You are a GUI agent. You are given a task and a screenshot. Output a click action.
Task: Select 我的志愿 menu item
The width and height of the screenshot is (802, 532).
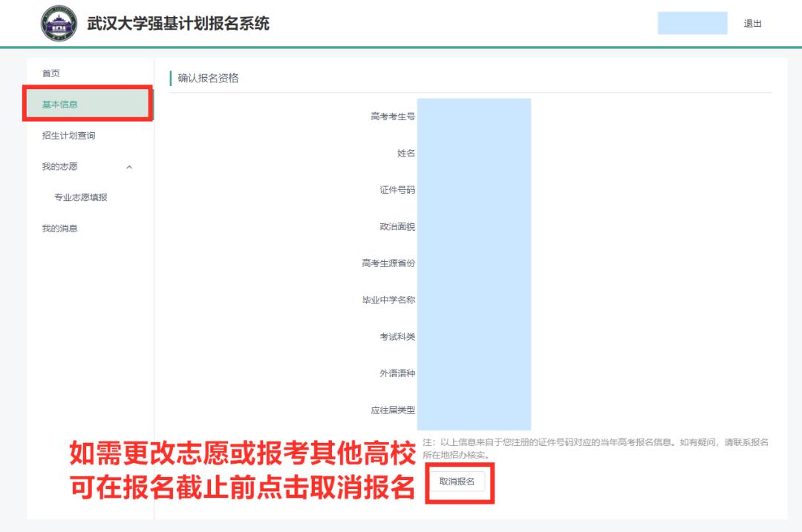coord(60,167)
